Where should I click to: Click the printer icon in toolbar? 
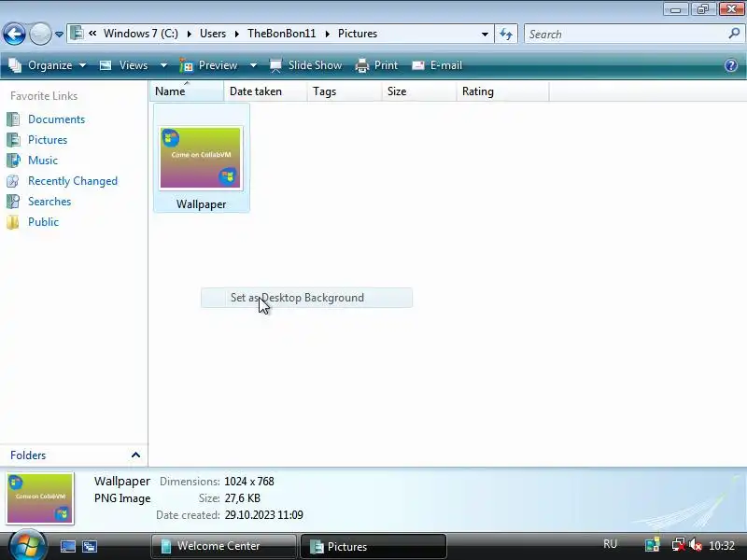pyautogui.click(x=362, y=65)
